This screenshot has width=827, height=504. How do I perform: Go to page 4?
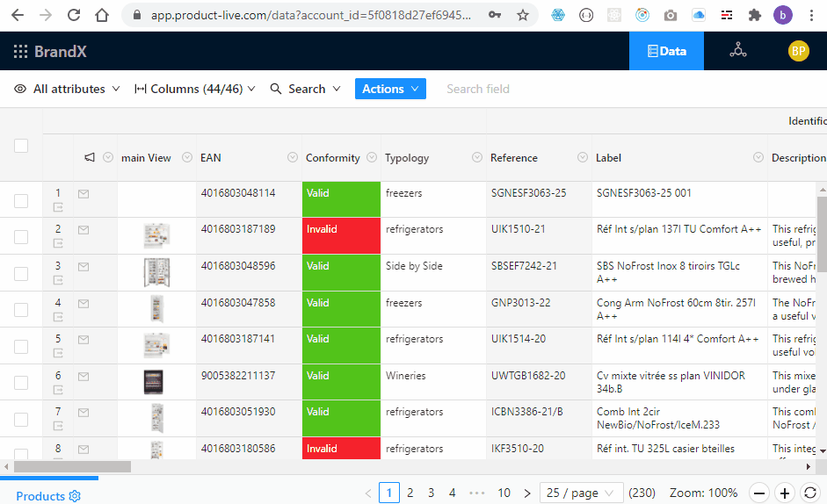tap(452, 493)
